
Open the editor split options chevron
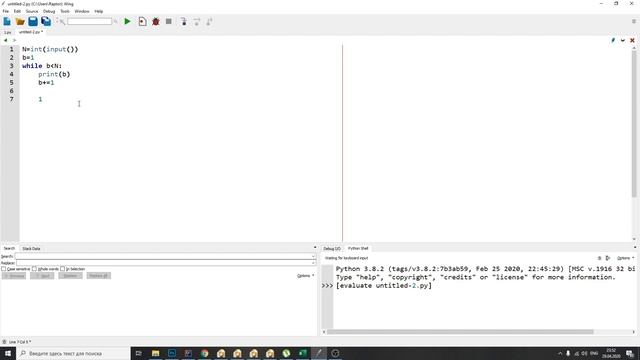coord(623,40)
